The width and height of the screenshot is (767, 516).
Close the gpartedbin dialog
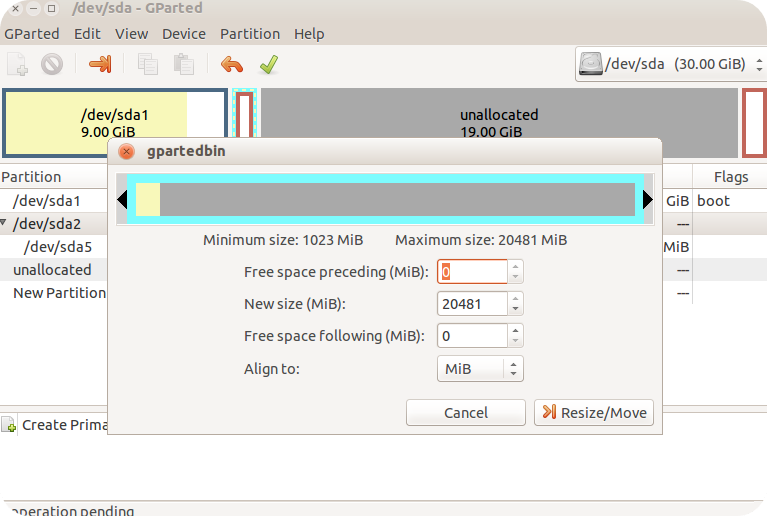[126, 152]
